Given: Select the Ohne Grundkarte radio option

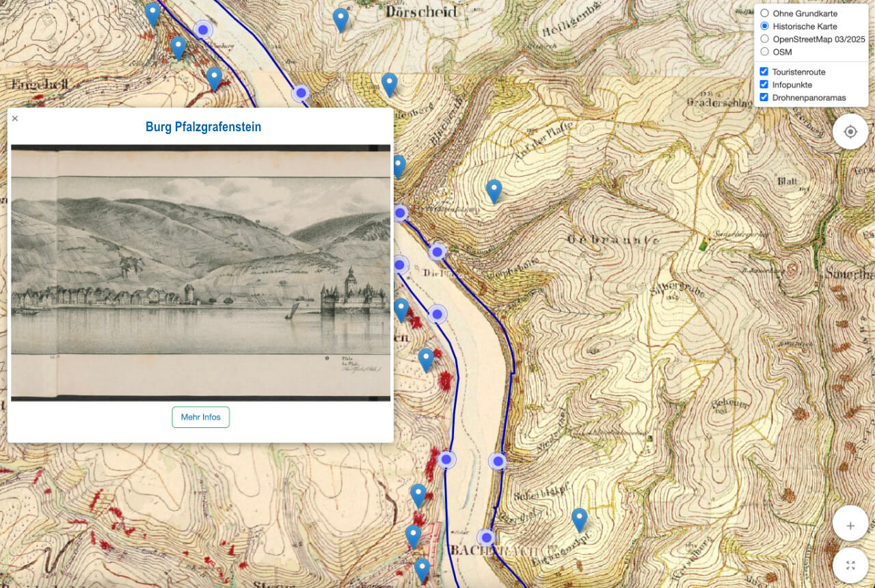Looking at the screenshot, I should [765, 13].
